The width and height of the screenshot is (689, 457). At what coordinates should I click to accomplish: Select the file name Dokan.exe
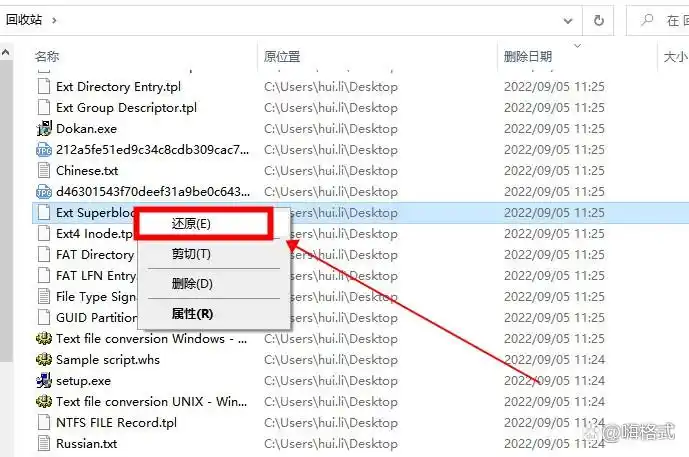(86, 129)
